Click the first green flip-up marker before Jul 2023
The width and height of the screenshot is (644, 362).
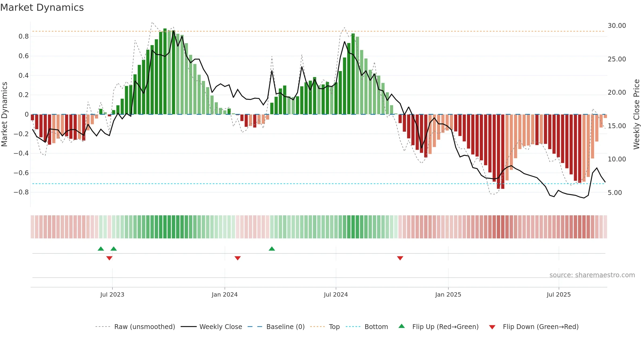101,249
